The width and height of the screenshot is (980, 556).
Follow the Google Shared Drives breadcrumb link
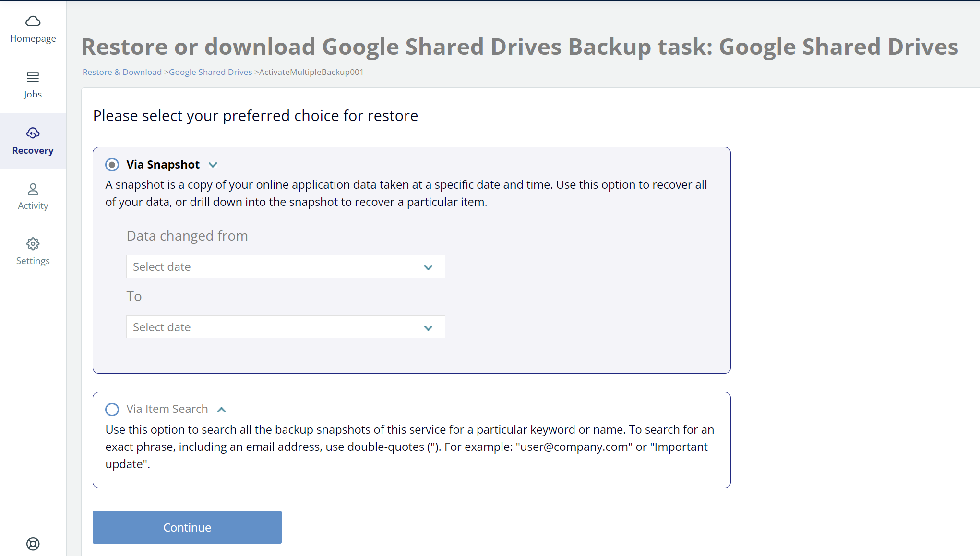coord(210,72)
